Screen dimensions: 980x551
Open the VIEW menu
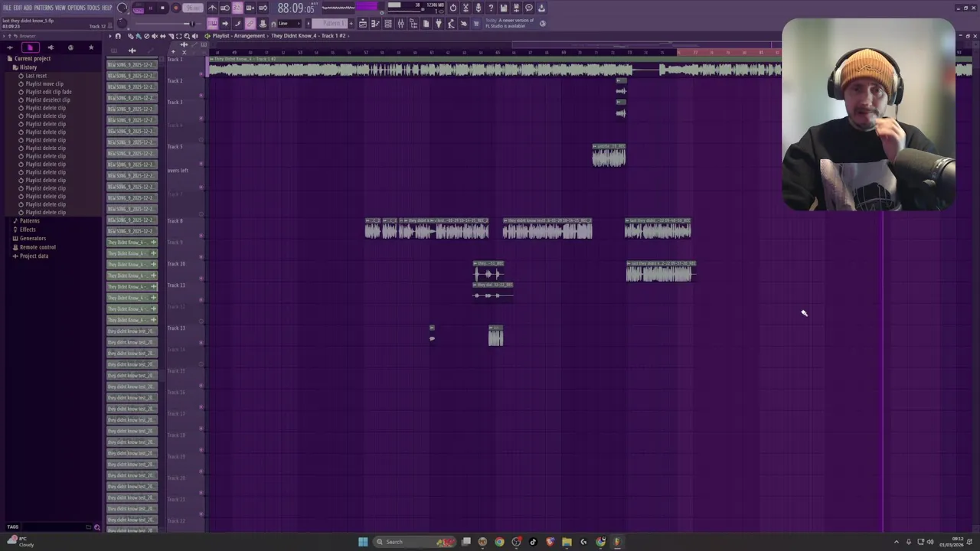point(60,8)
